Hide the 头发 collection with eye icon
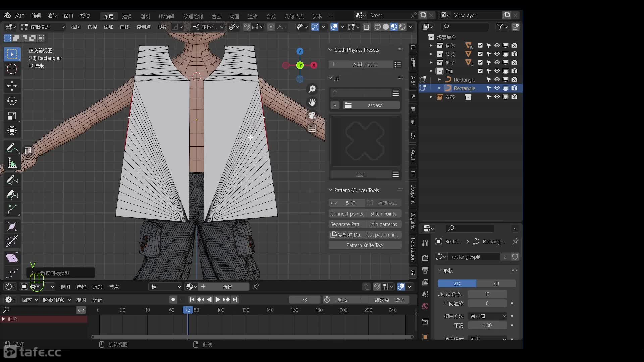Image resolution: width=644 pixels, height=362 pixels. 497,54
